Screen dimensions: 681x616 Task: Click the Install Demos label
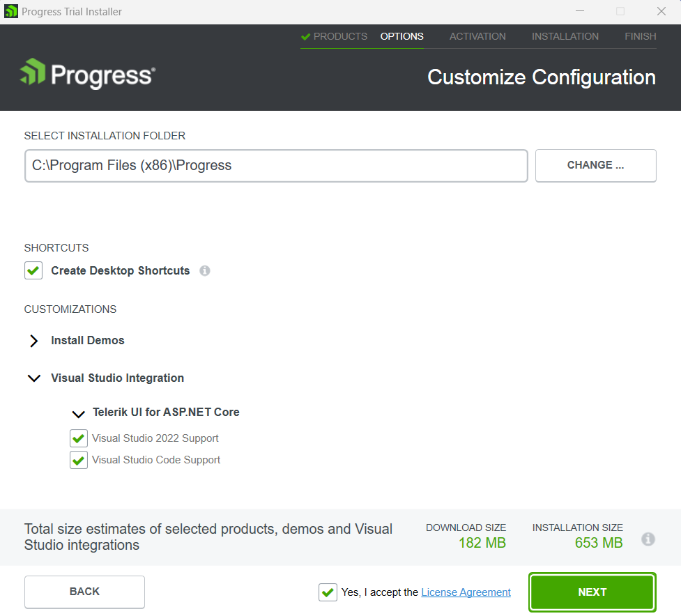(x=88, y=340)
